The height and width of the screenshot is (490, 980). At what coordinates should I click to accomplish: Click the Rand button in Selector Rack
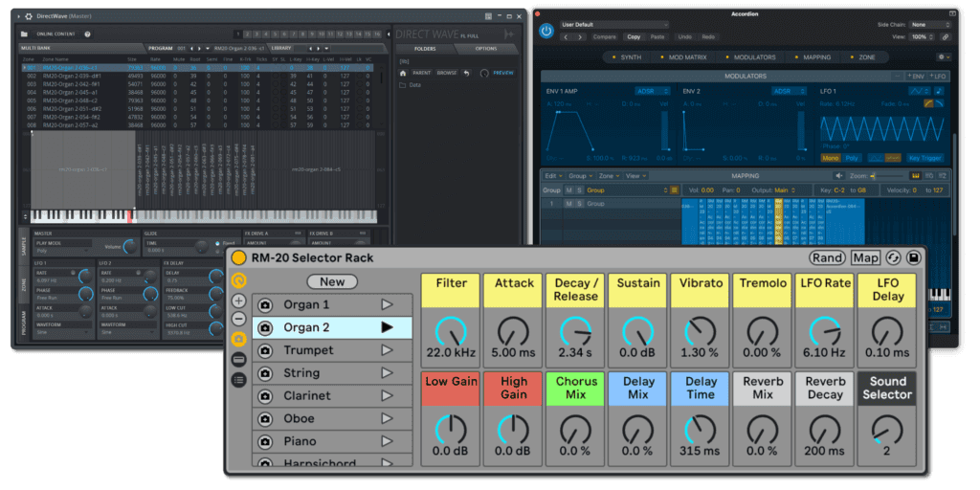pos(827,257)
